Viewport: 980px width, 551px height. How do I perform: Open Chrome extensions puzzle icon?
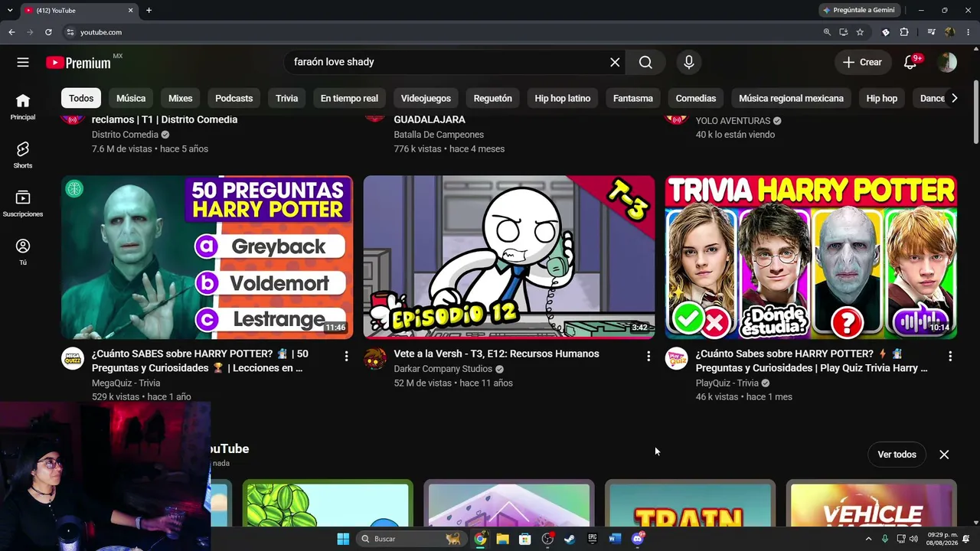click(904, 32)
